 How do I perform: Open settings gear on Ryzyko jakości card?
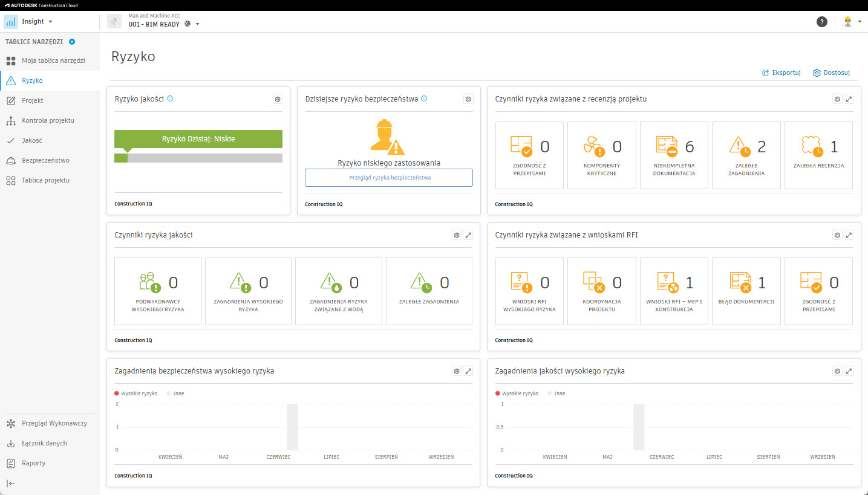278,99
